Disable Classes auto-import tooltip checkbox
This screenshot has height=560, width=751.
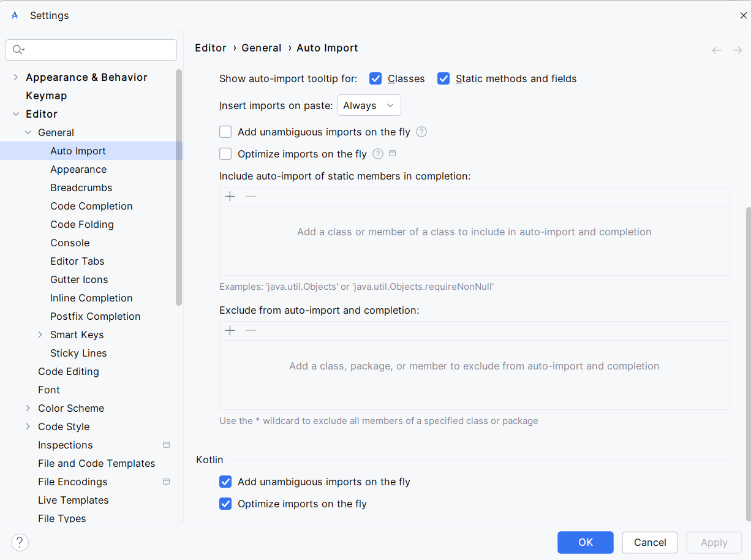[x=376, y=78]
